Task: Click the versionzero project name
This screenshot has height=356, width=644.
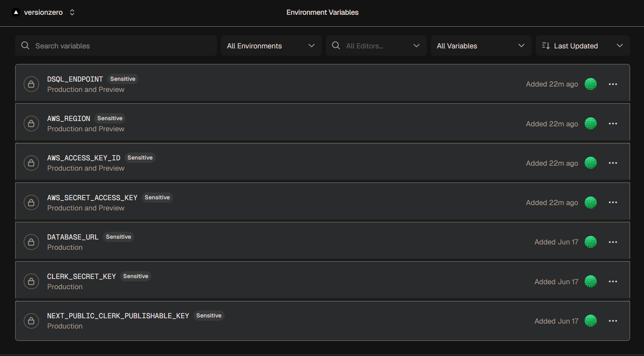Action: (43, 12)
